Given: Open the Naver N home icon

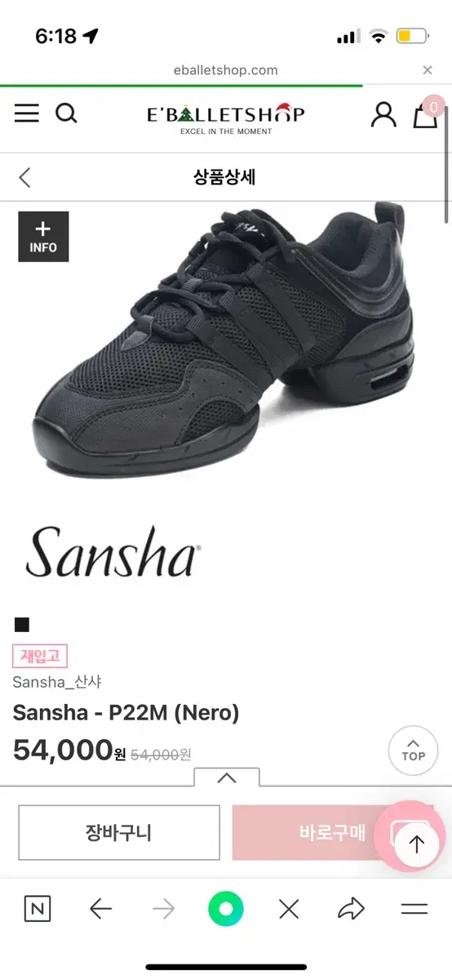Looking at the screenshot, I should click(38, 909).
